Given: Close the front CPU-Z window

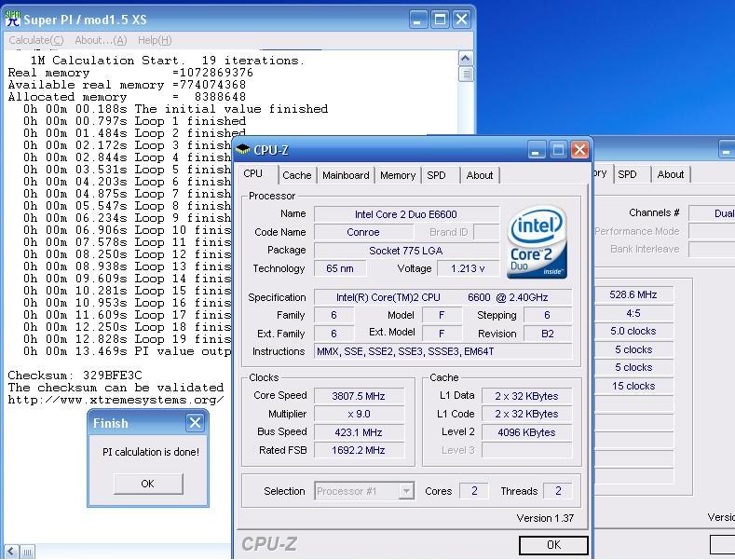Looking at the screenshot, I should click(579, 150).
